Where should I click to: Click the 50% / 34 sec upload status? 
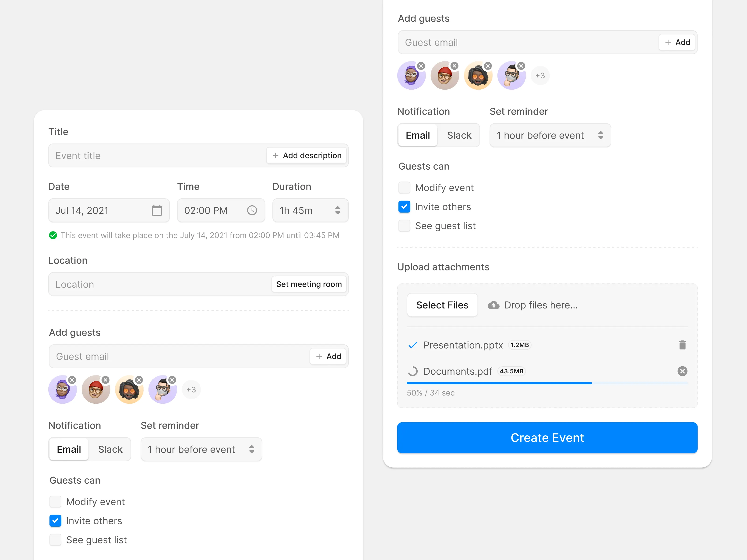[430, 393]
